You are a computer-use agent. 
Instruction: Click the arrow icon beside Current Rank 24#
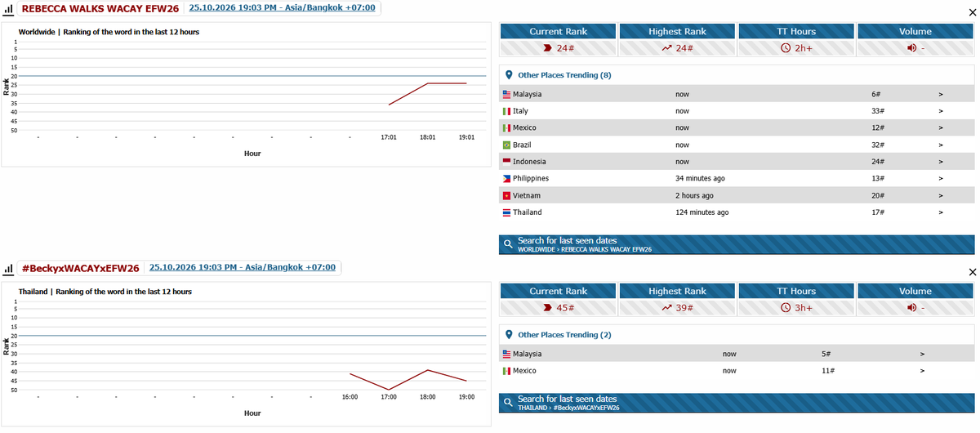pyautogui.click(x=548, y=48)
